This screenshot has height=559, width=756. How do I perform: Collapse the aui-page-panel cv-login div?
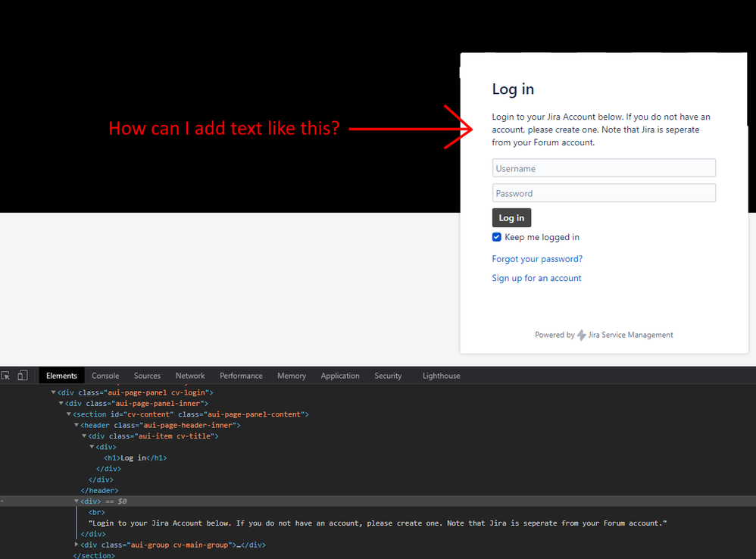(53, 392)
